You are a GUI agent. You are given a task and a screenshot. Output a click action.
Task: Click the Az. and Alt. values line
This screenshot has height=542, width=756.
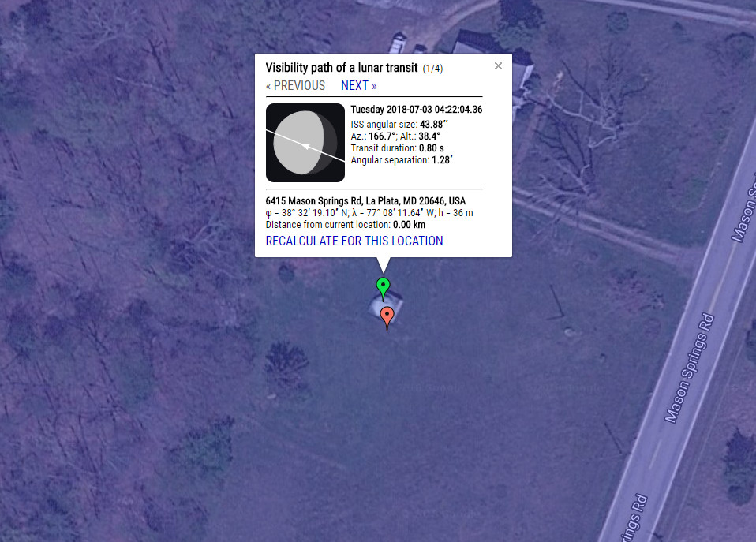[395, 136]
